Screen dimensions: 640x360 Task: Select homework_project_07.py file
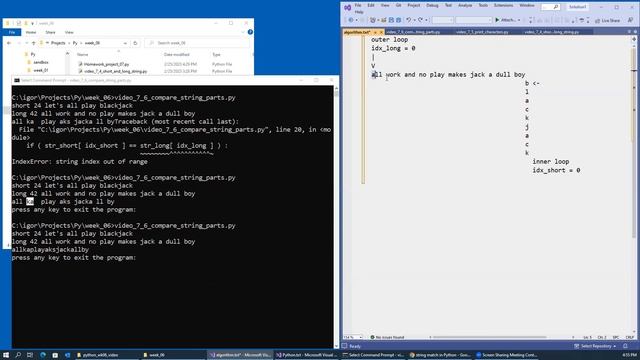pos(103,64)
